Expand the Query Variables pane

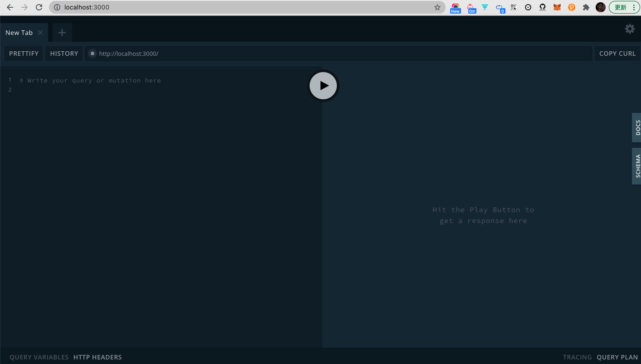39,357
